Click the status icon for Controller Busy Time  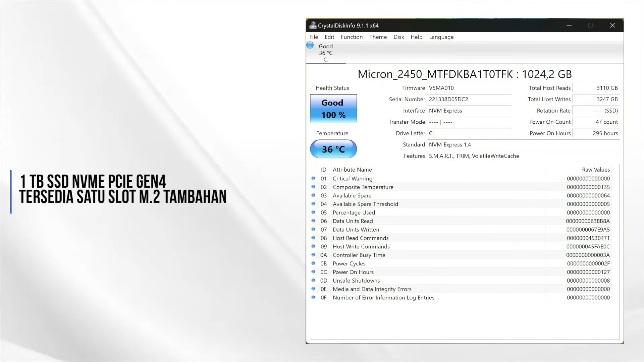point(313,255)
